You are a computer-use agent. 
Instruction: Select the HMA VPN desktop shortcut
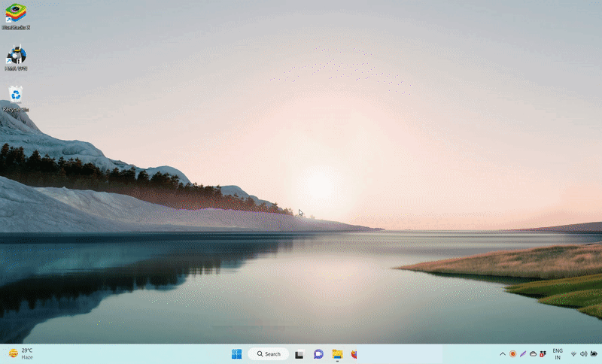point(16,56)
